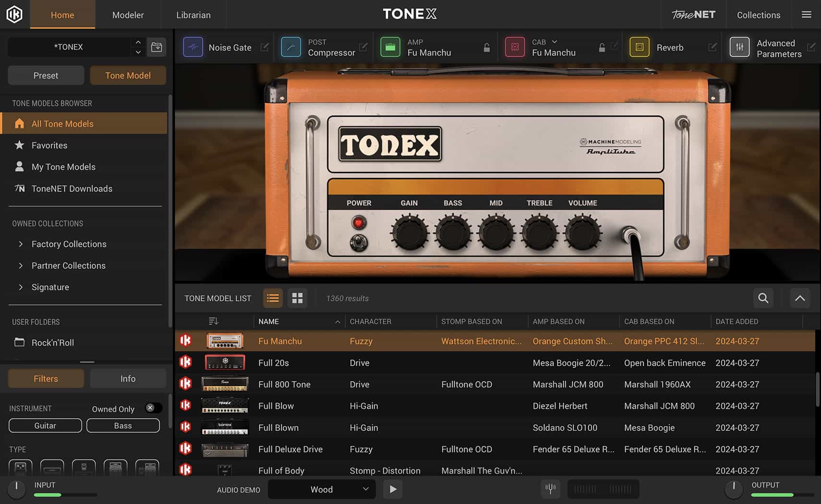This screenshot has width=821, height=504.
Task: Select the AMP Fu Manchu module icon
Action: (391, 47)
